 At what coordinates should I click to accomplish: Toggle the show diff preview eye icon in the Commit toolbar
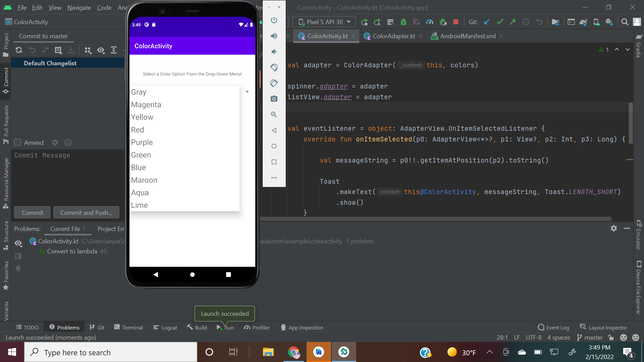[101, 50]
